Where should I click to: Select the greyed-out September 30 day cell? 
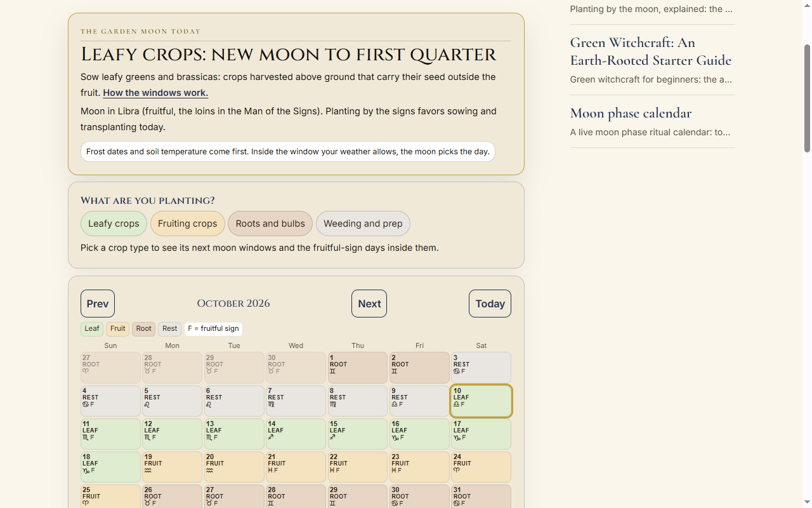[296, 368]
